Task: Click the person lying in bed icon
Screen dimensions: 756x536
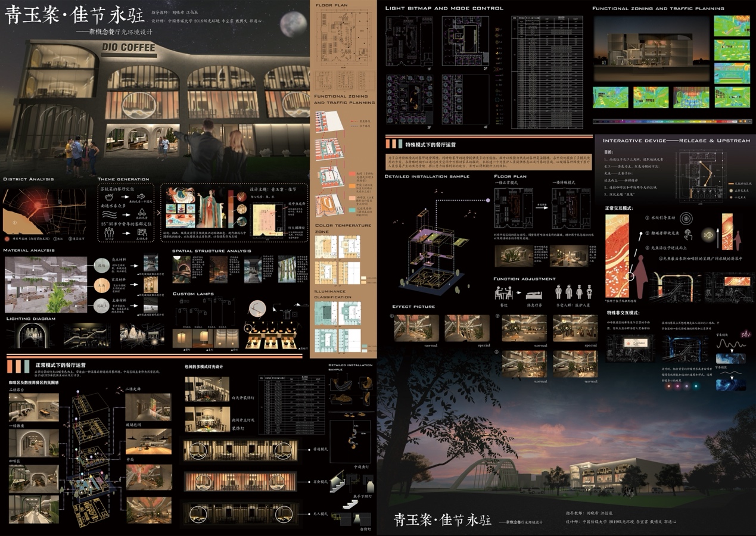Action: pyautogui.click(x=534, y=294)
